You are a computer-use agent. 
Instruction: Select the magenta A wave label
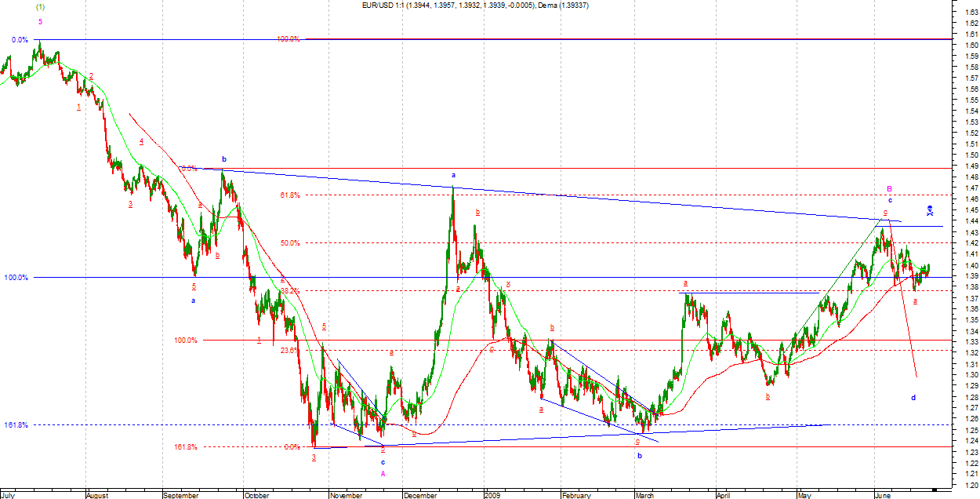coord(383,473)
